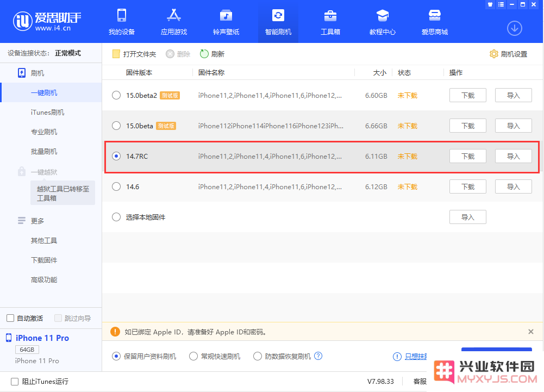Open 教程中心 in the top navigation
This screenshot has width=544, height=392.
point(383,22)
